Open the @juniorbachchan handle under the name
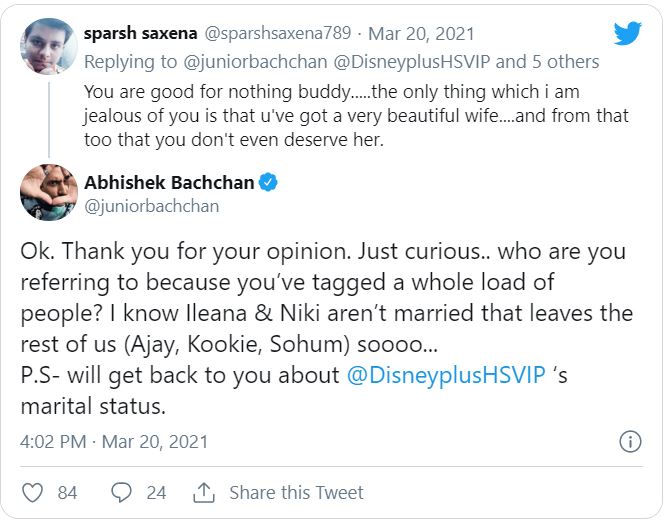The height and width of the screenshot is (531, 667). point(151,206)
